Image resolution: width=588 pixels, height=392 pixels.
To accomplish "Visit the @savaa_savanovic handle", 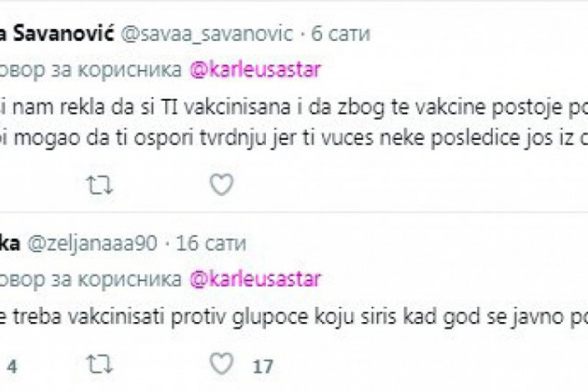I will pos(207,34).
